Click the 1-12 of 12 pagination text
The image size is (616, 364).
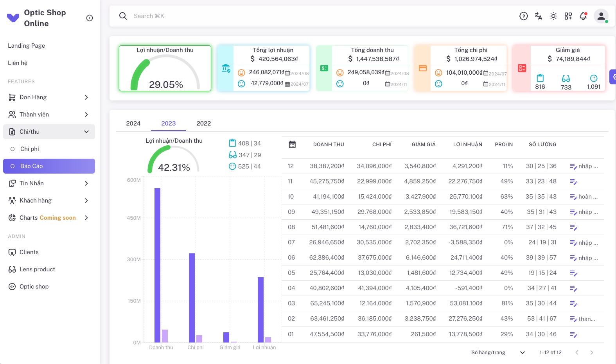551,353
